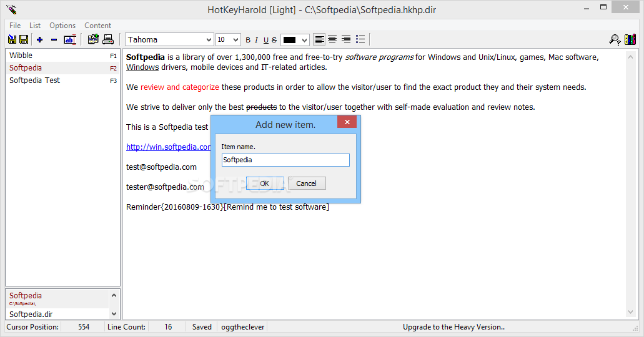
Task: Center align text
Action: pyautogui.click(x=332, y=39)
